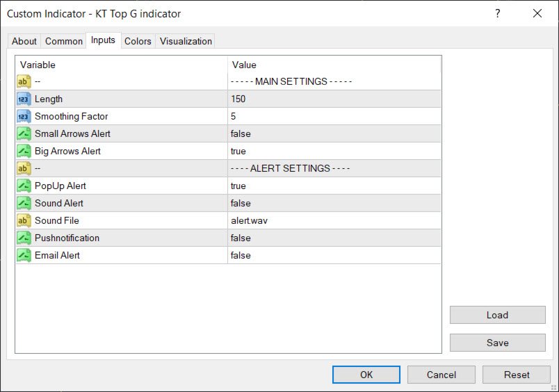This screenshot has height=392, width=559.
Task: Click the integer icon beside Length
Action: click(23, 99)
